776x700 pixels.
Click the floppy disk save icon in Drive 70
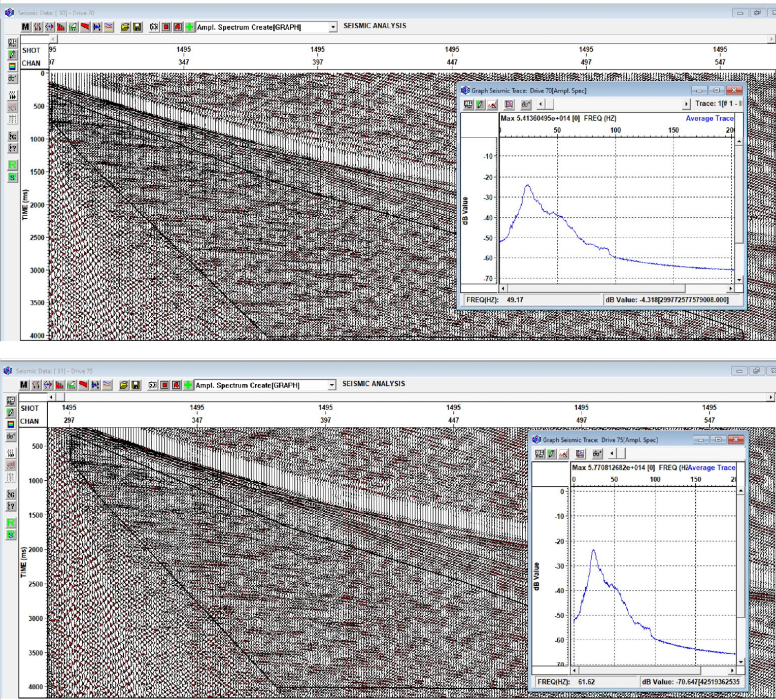(137, 27)
